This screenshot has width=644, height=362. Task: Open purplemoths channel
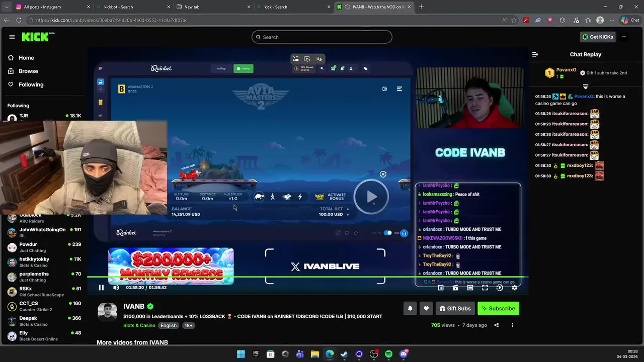[44, 277]
